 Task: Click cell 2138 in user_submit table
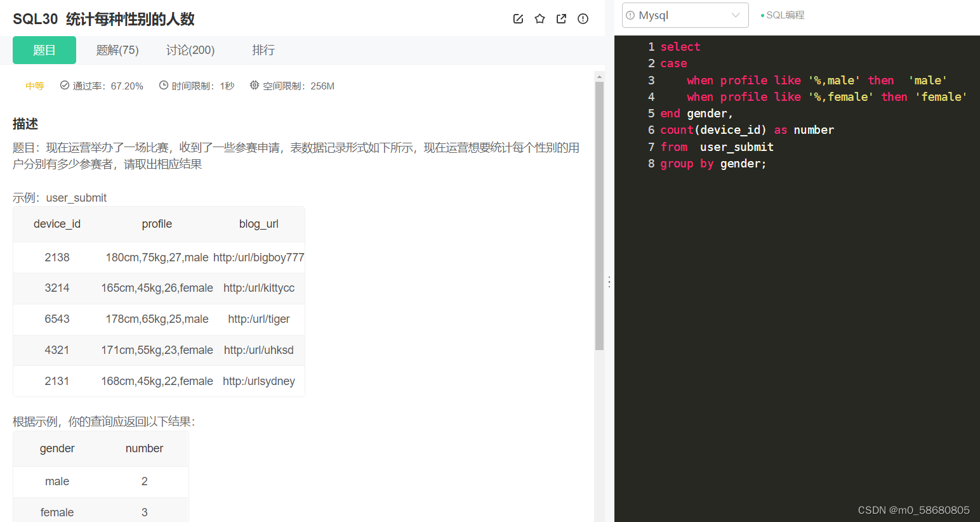click(x=57, y=258)
